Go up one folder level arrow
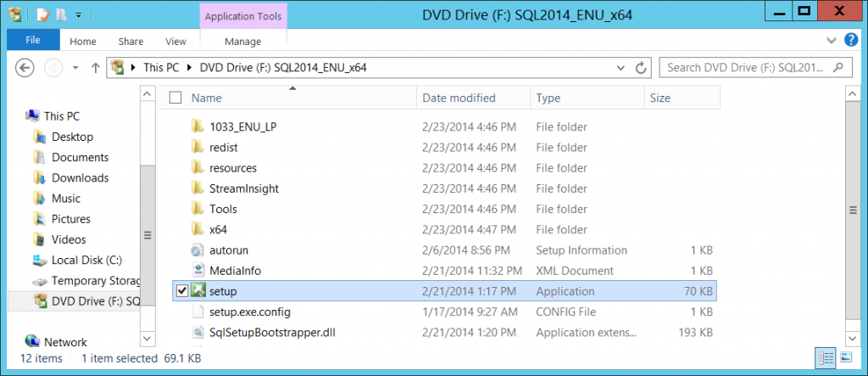 pos(95,68)
